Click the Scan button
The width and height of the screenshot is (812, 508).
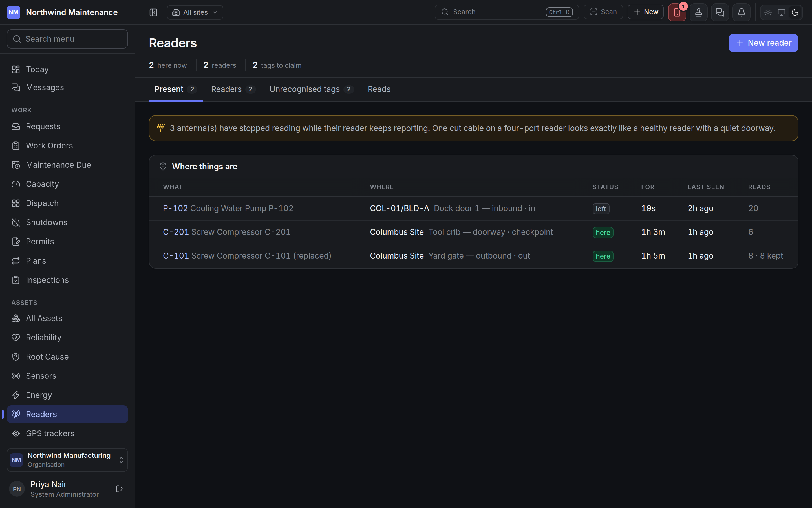[x=603, y=12]
